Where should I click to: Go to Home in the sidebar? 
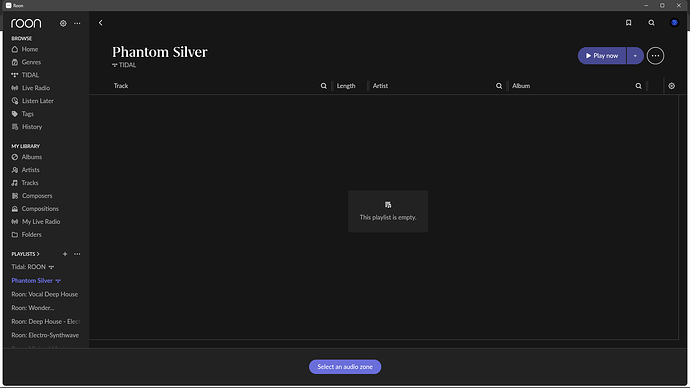pos(25,49)
